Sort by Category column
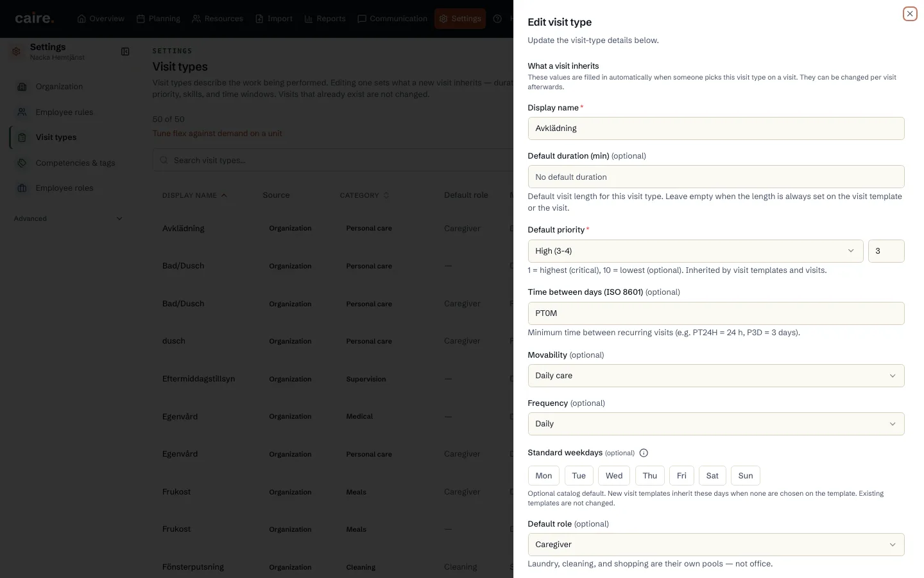The width and height of the screenshot is (924, 578). click(364, 195)
